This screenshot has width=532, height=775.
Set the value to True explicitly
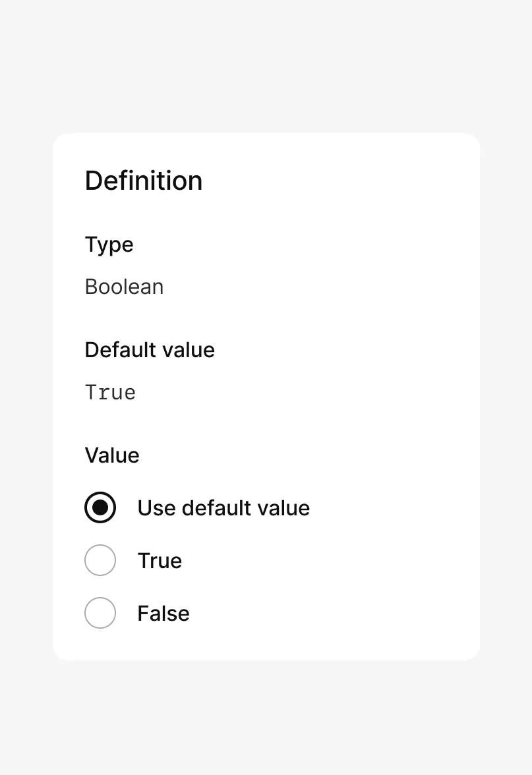[x=100, y=560]
